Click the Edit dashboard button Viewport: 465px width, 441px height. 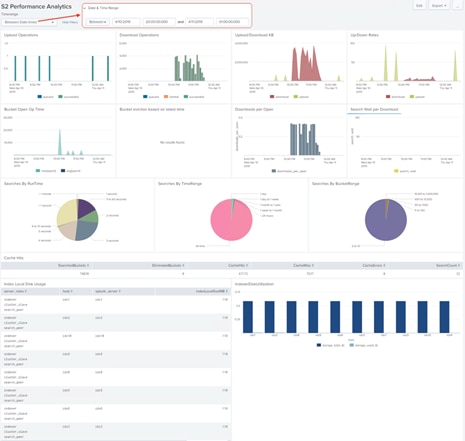pyautogui.click(x=419, y=6)
